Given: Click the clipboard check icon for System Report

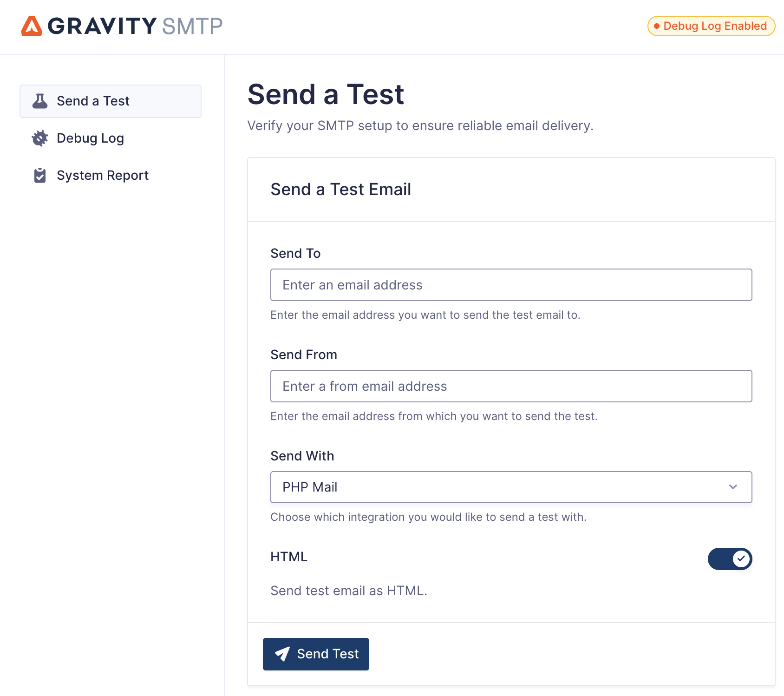Looking at the screenshot, I should click(40, 175).
